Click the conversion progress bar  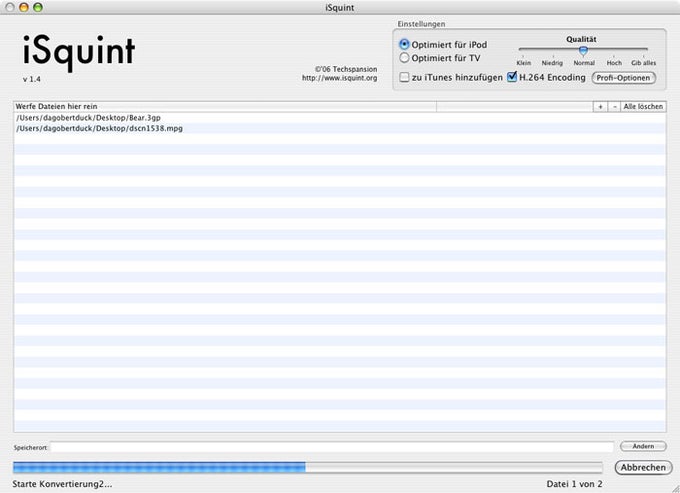(x=307, y=467)
